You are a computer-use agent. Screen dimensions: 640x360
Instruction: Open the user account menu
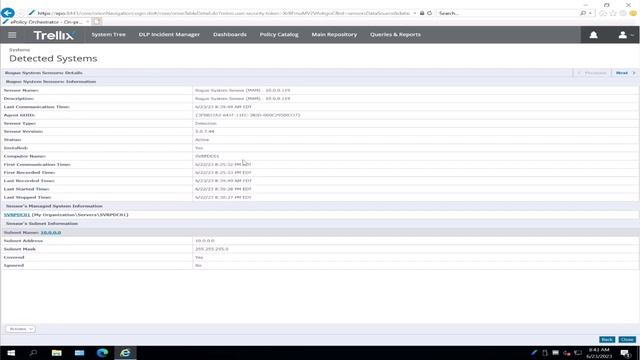625,35
